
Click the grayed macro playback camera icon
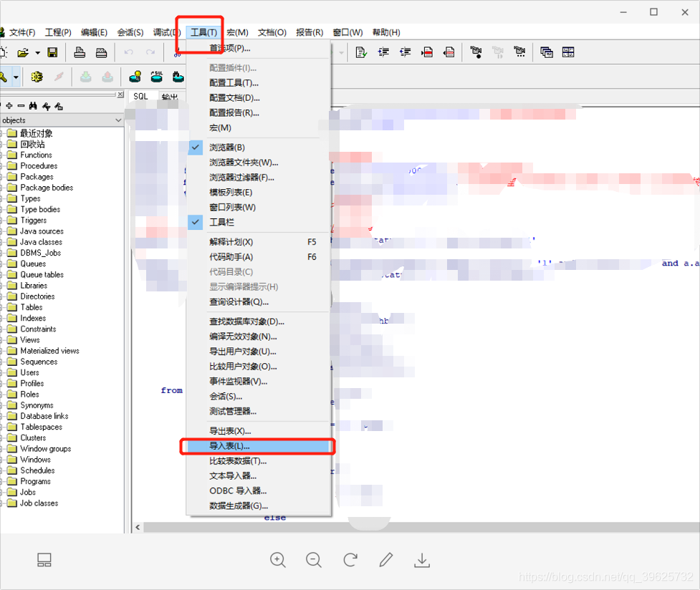(498, 53)
